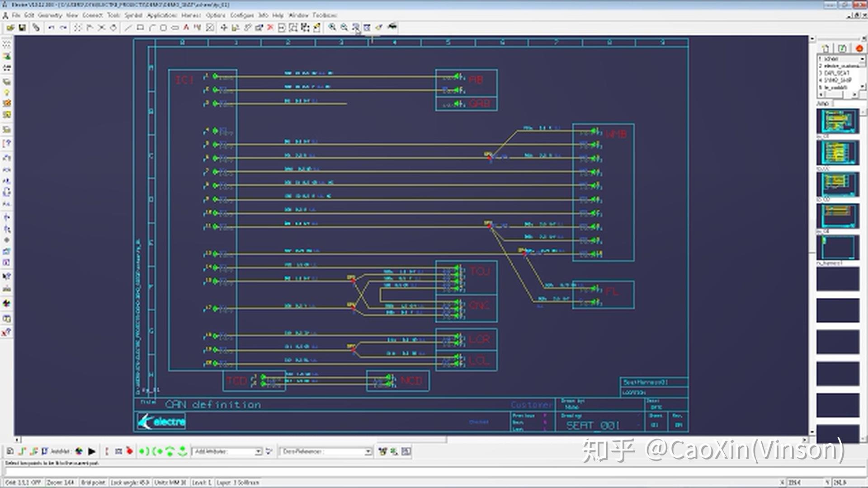868x488 pixels.
Task: Click the question mark icon in left sidebar
Action: point(7,144)
